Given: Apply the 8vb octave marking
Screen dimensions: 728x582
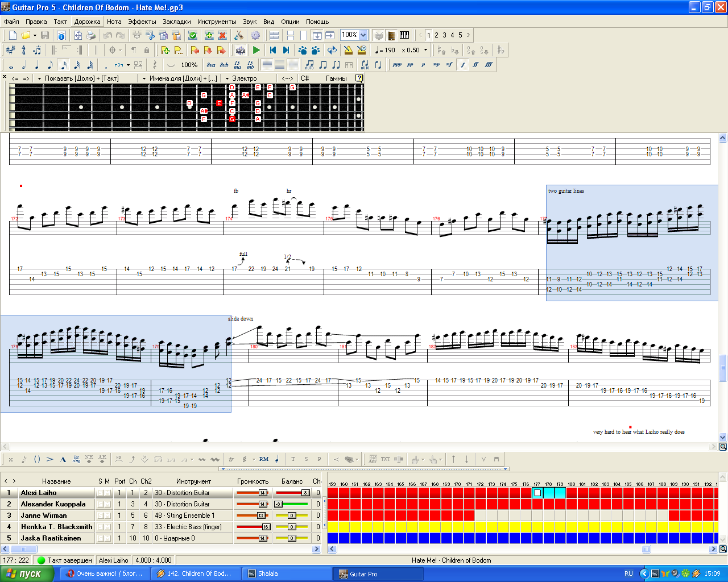Looking at the screenshot, I should tap(224, 65).
